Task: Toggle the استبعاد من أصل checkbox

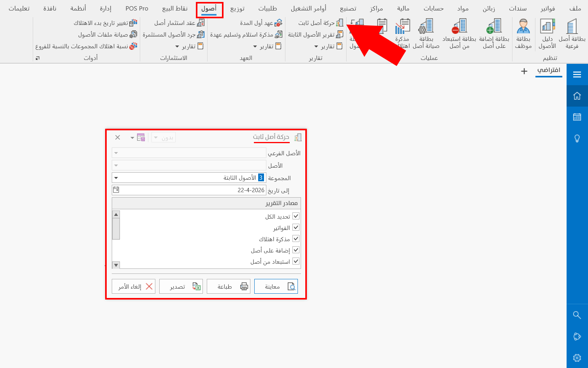Action: [296, 261]
